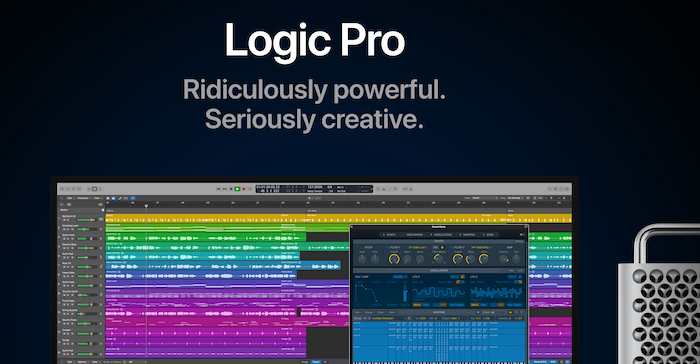Click Amp Pan knob in Sampler
This screenshot has height=364, width=700.
(516, 259)
